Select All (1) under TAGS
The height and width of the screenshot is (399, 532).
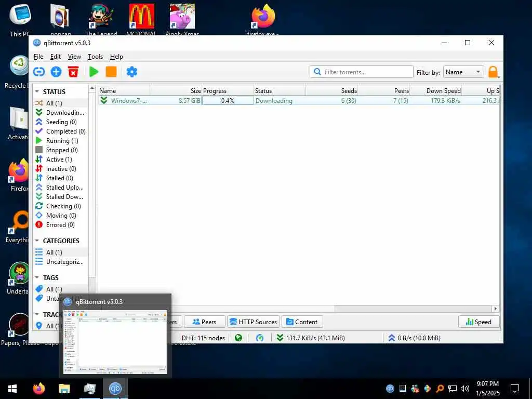[x=61, y=289]
